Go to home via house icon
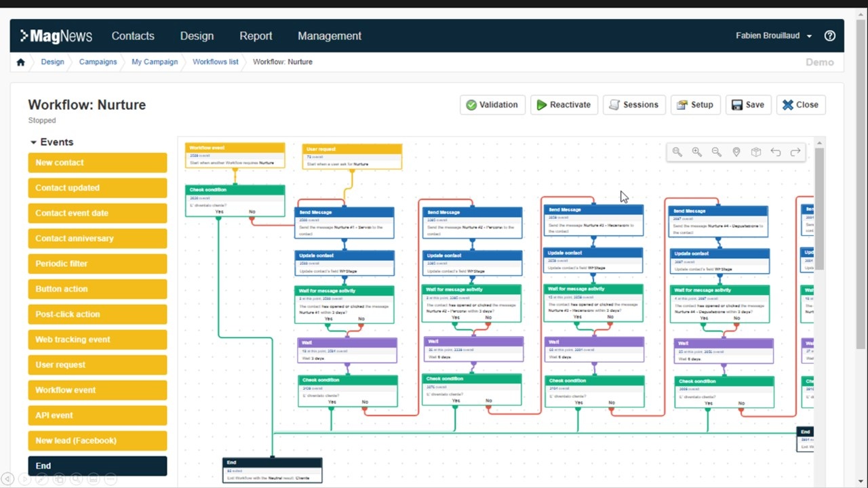The width and height of the screenshot is (868, 488). coord(20,62)
